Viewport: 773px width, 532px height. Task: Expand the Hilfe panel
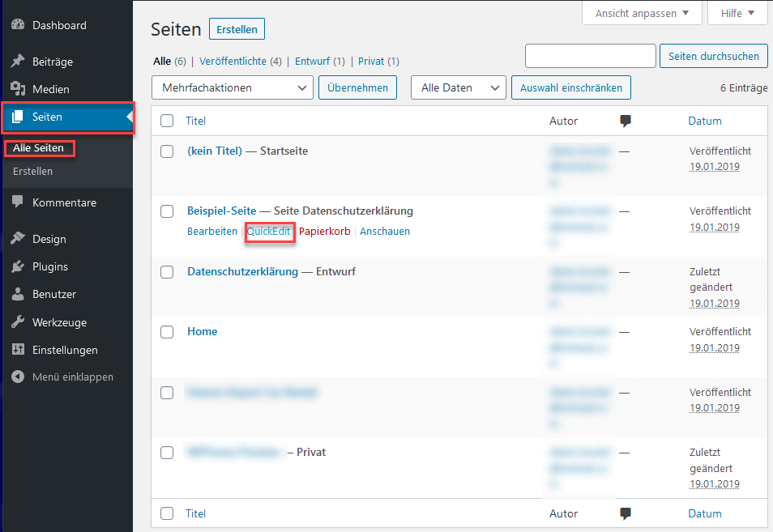(x=737, y=13)
